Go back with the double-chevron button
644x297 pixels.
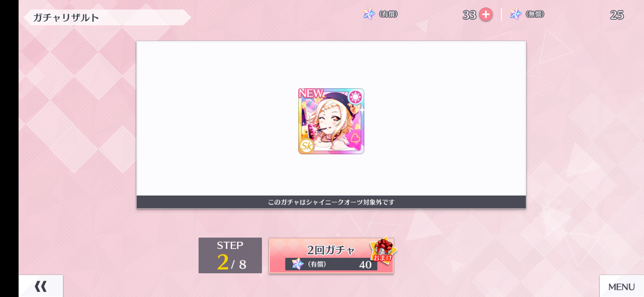pos(41,286)
